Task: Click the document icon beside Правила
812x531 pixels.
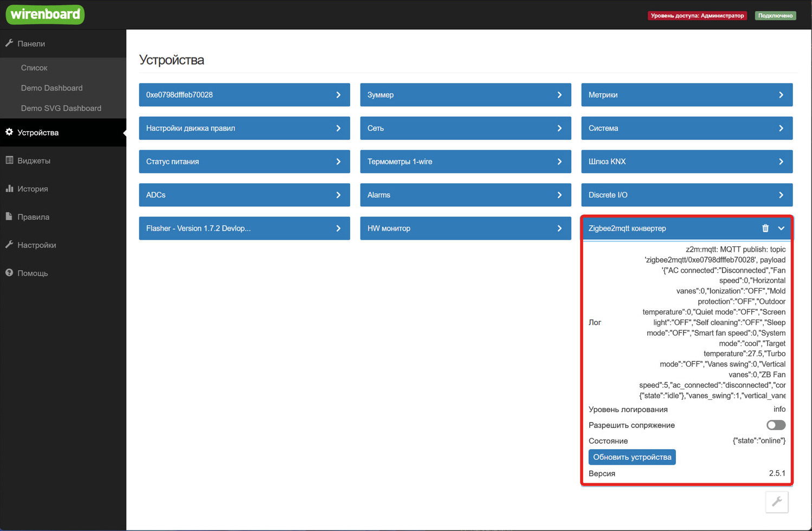Action: click(9, 216)
